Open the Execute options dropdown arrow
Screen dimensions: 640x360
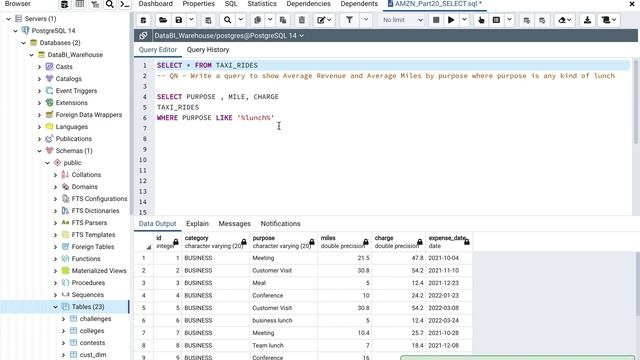click(464, 20)
